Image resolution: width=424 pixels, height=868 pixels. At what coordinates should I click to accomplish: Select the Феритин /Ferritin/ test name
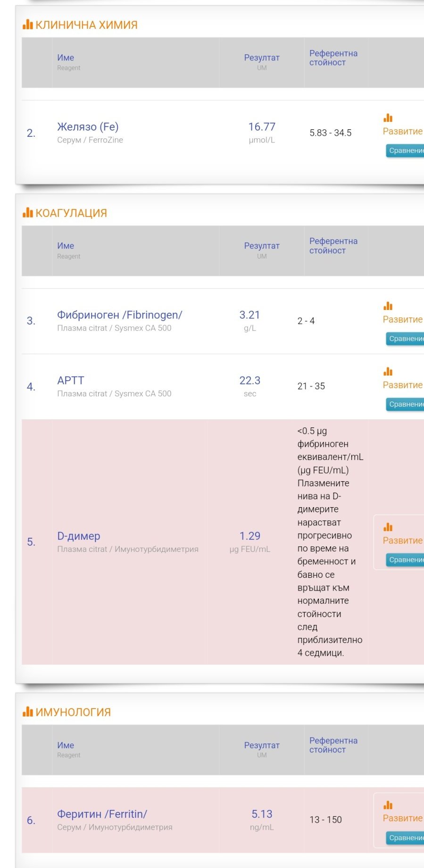102,814
